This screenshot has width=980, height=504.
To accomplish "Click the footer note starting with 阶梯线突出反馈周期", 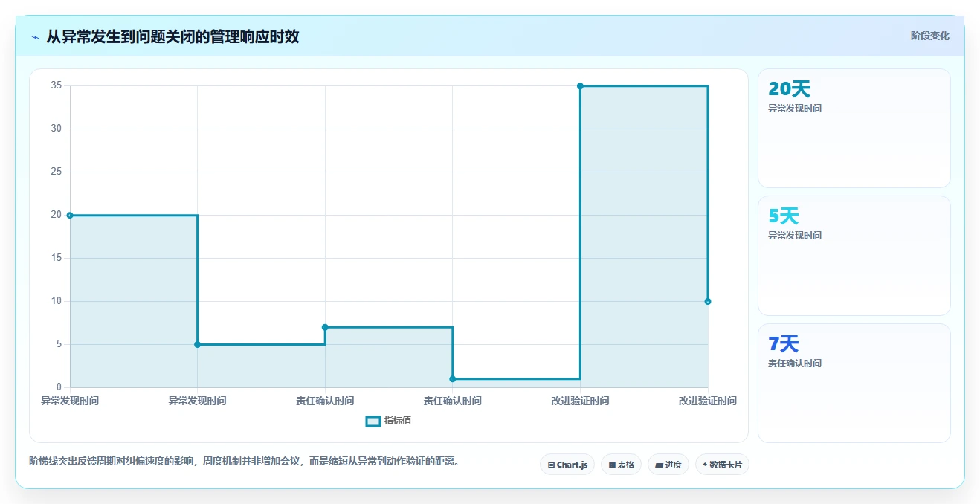I will pos(245,462).
